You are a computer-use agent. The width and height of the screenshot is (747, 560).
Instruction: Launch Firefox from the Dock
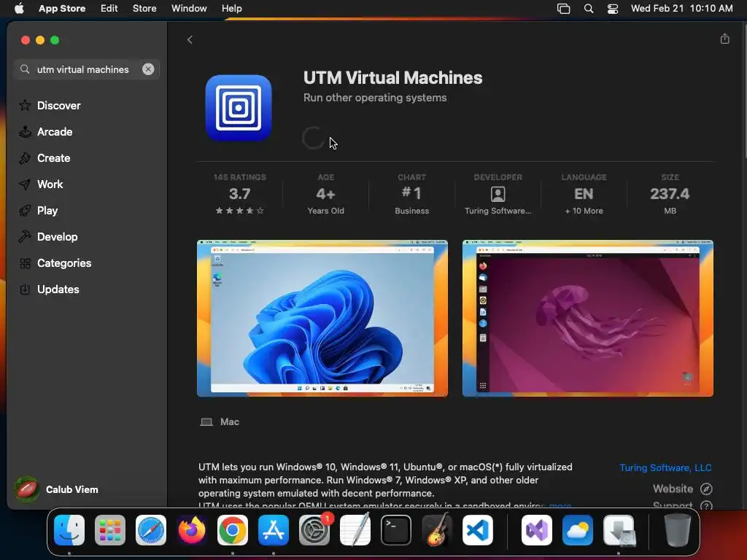192,530
